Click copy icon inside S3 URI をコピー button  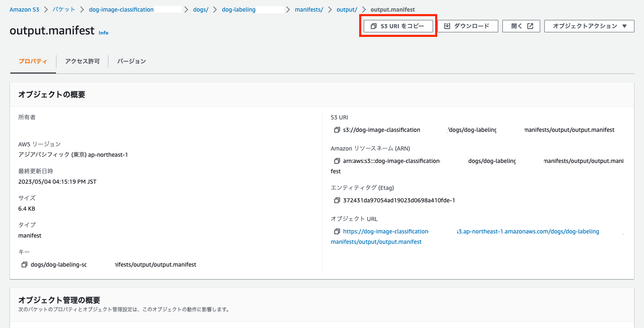(373, 26)
